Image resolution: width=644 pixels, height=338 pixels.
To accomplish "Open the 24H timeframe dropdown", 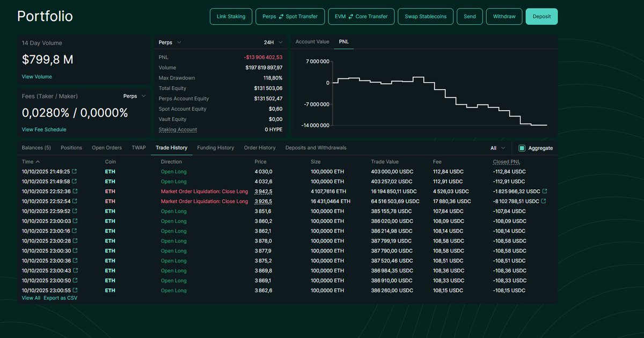I will pos(273,42).
